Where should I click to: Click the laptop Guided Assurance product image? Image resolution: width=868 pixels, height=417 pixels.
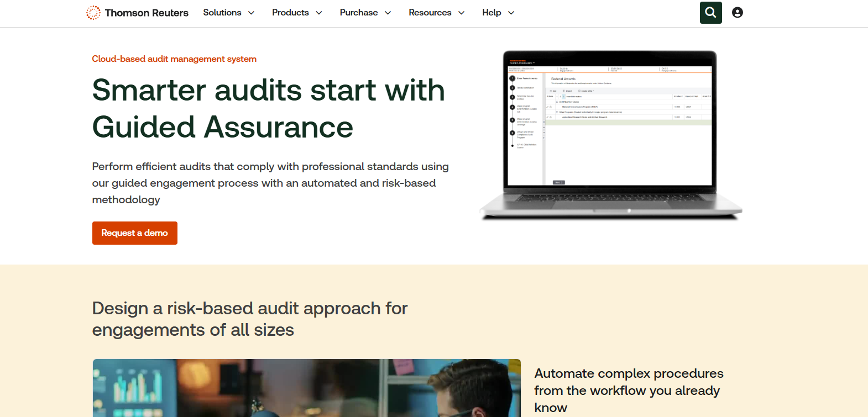pyautogui.click(x=611, y=135)
